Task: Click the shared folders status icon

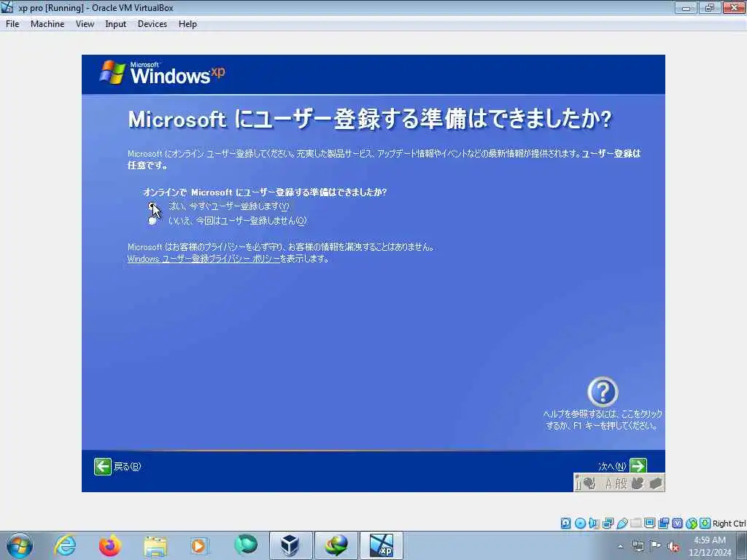Action: [x=635, y=524]
